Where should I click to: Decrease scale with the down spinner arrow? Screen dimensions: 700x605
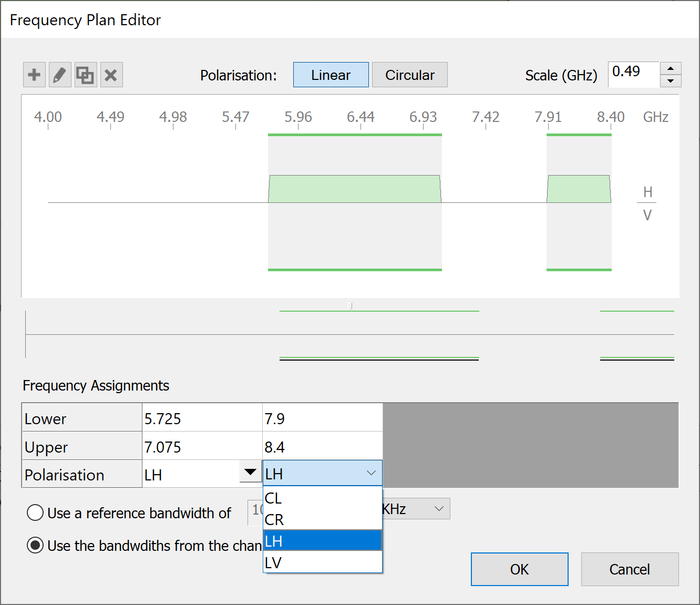671,81
